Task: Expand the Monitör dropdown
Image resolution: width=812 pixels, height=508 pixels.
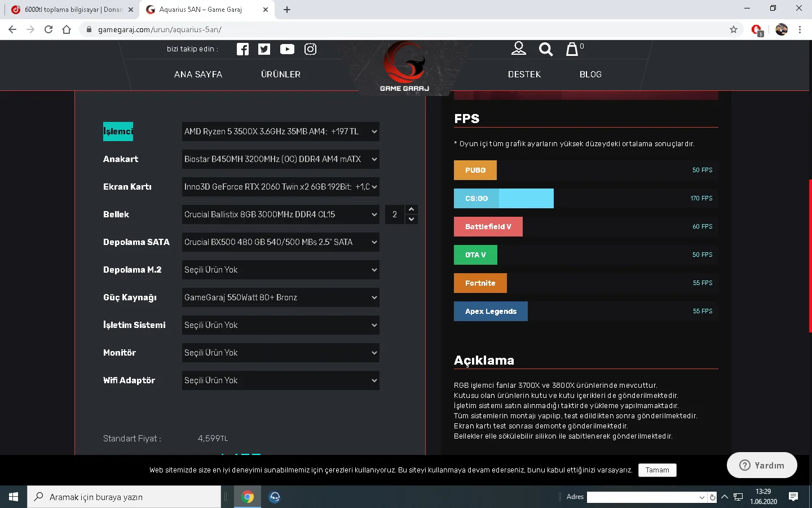Action: (x=280, y=353)
